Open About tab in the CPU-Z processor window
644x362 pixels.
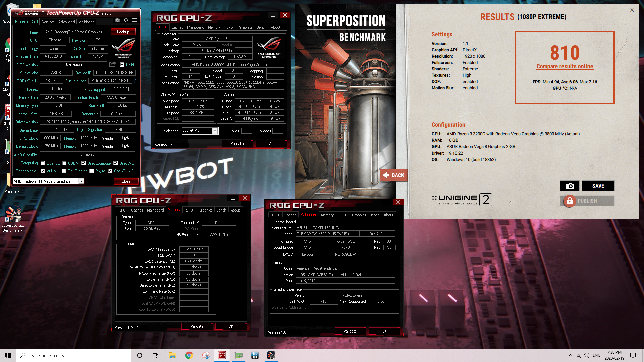276,27
